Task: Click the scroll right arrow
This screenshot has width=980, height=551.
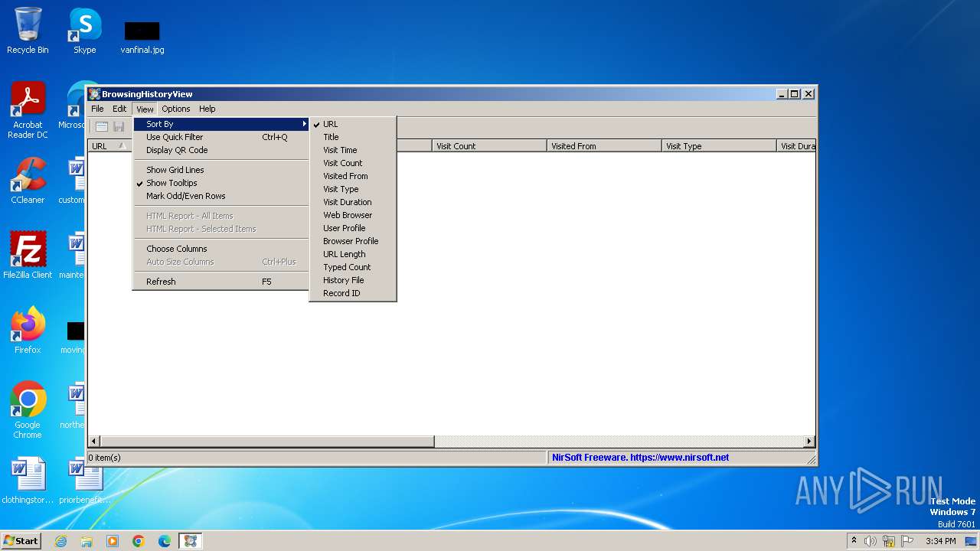Action: click(x=809, y=442)
